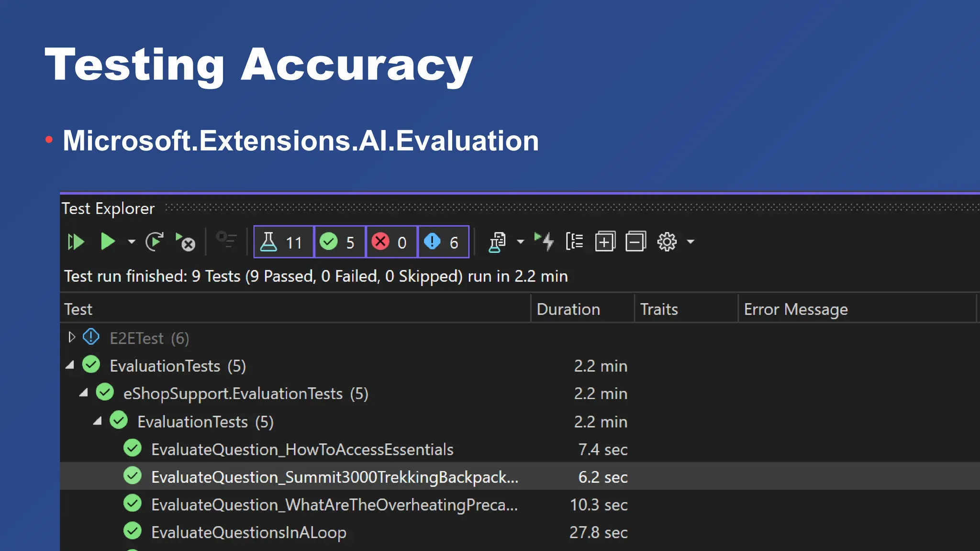This screenshot has height=551, width=980.
Task: Open the Test Explorer settings gear
Action: [667, 242]
